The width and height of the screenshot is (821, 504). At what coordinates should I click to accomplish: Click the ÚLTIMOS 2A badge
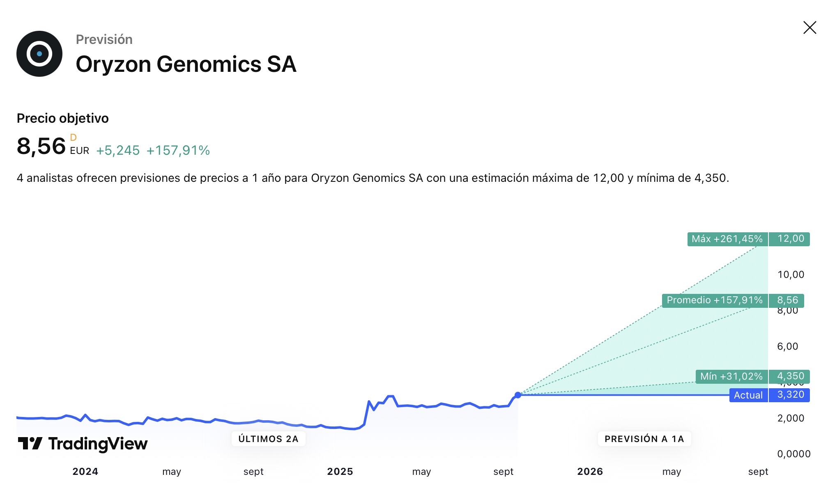(268, 439)
